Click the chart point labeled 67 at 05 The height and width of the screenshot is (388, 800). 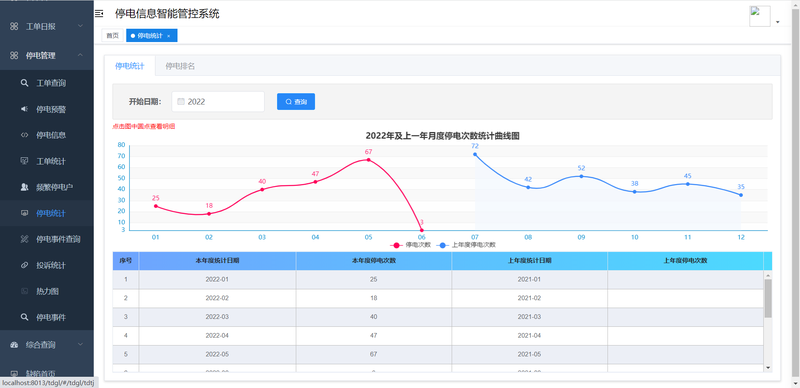coord(368,160)
